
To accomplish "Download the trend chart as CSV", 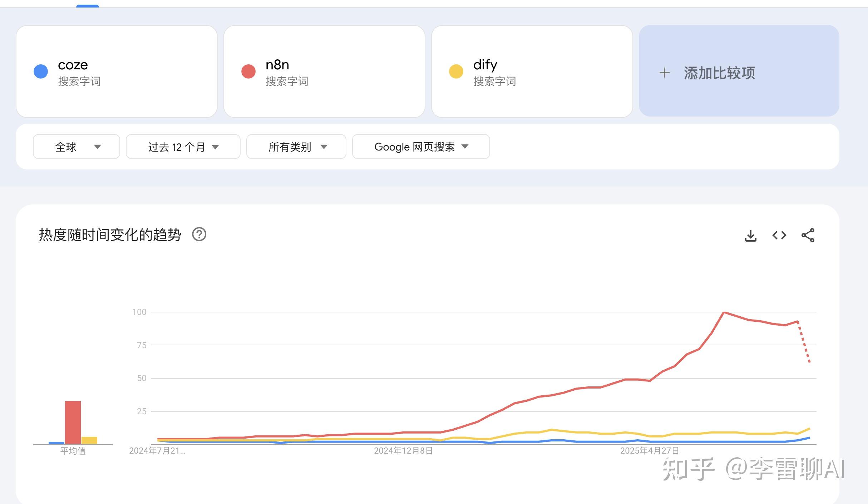I will pyautogui.click(x=750, y=236).
